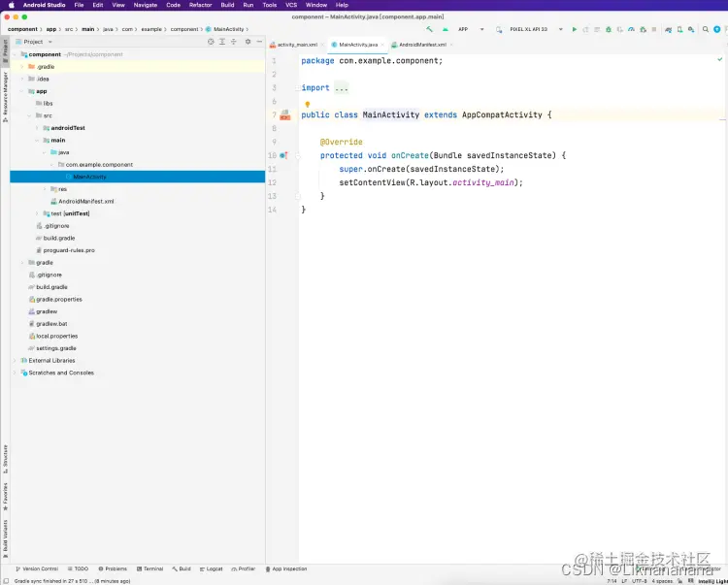Screen dimensions: 728x585
Task: Open the TODO tool window
Action: 78,569
